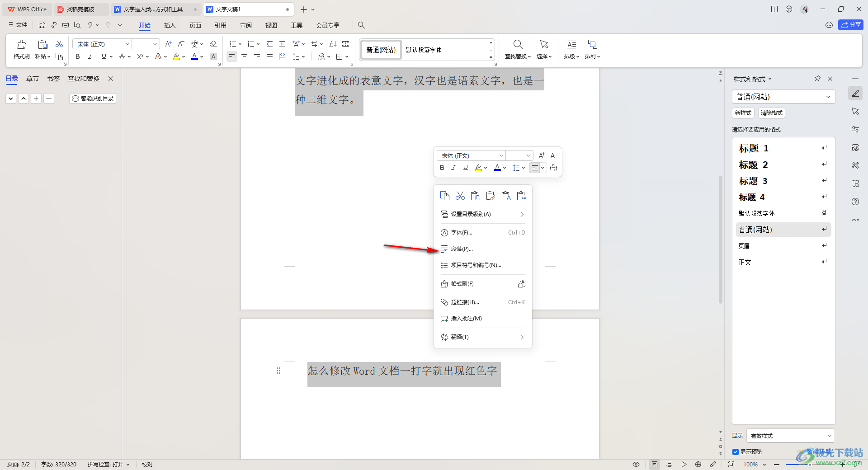Click the increase font size icon in ribbon

(168, 44)
